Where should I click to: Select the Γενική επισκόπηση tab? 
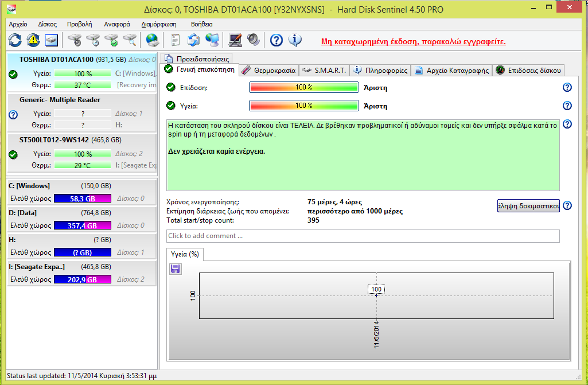pyautogui.click(x=200, y=69)
